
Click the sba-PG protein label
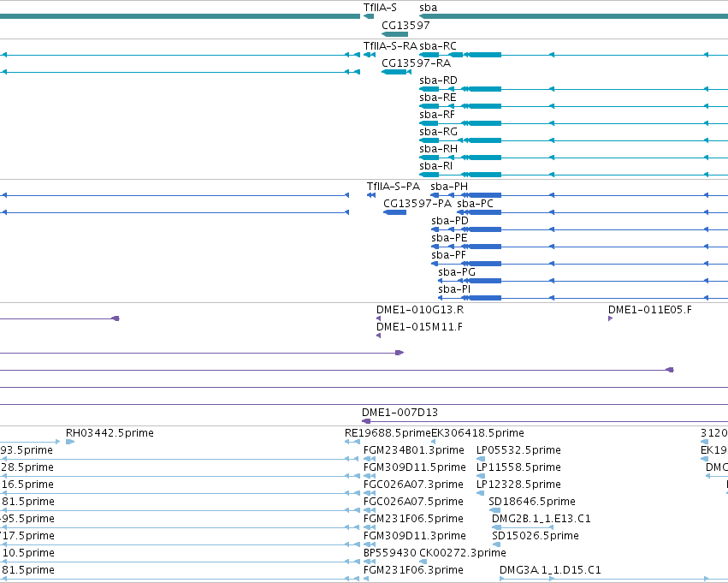point(457,272)
